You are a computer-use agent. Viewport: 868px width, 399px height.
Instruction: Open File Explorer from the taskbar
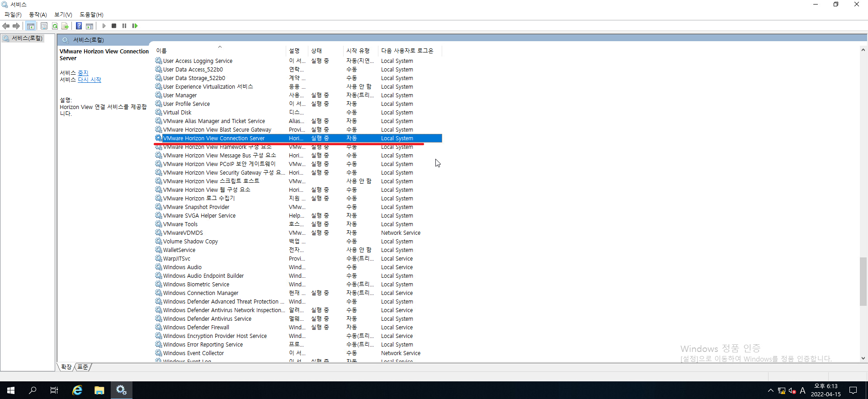pyautogui.click(x=99, y=390)
